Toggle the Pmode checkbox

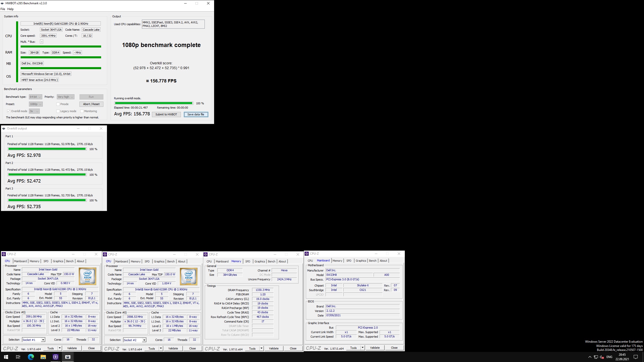click(x=58, y=104)
